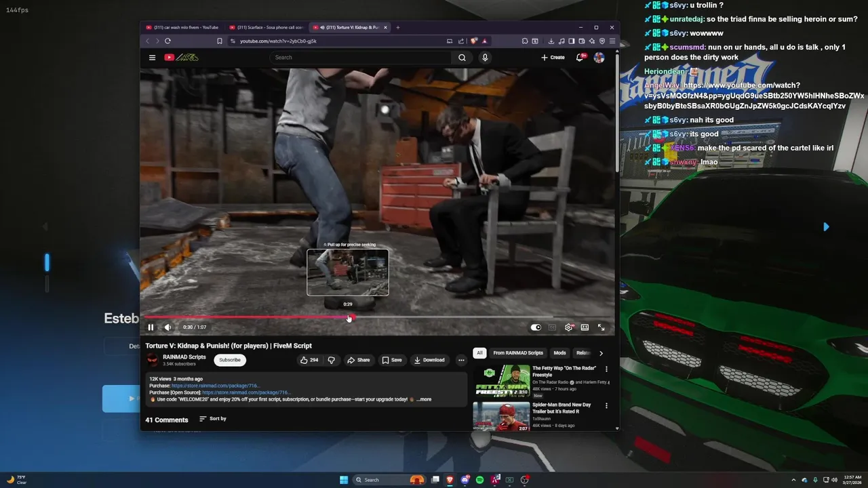Open the player settings gear

(x=569, y=327)
